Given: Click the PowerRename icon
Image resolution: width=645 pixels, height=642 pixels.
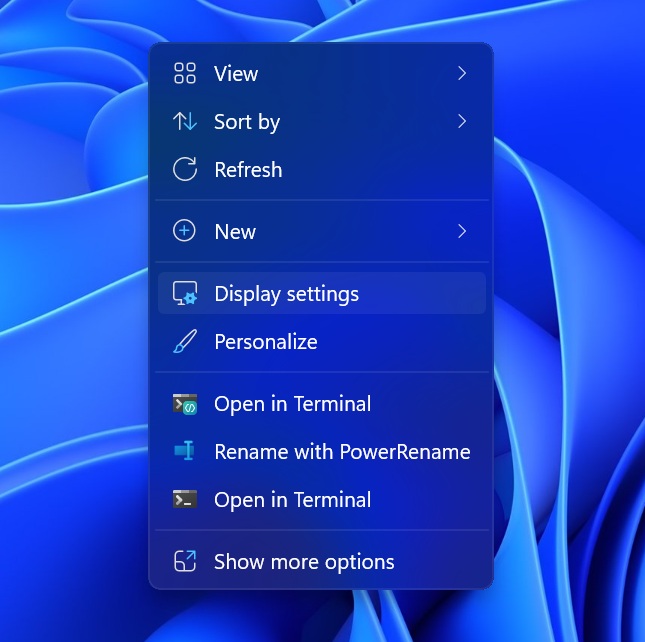Looking at the screenshot, I should [184, 451].
